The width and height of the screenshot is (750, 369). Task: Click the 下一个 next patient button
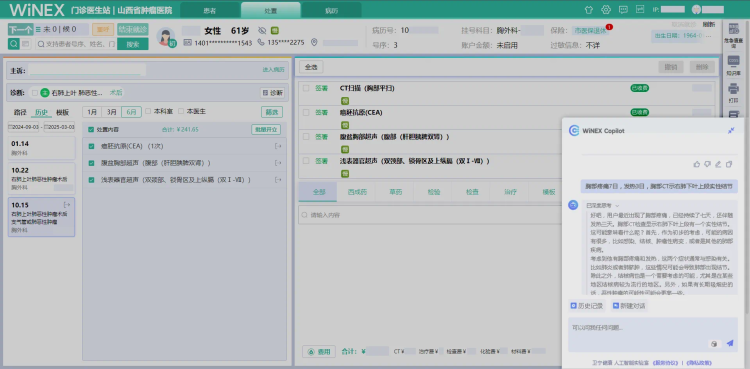(x=21, y=29)
